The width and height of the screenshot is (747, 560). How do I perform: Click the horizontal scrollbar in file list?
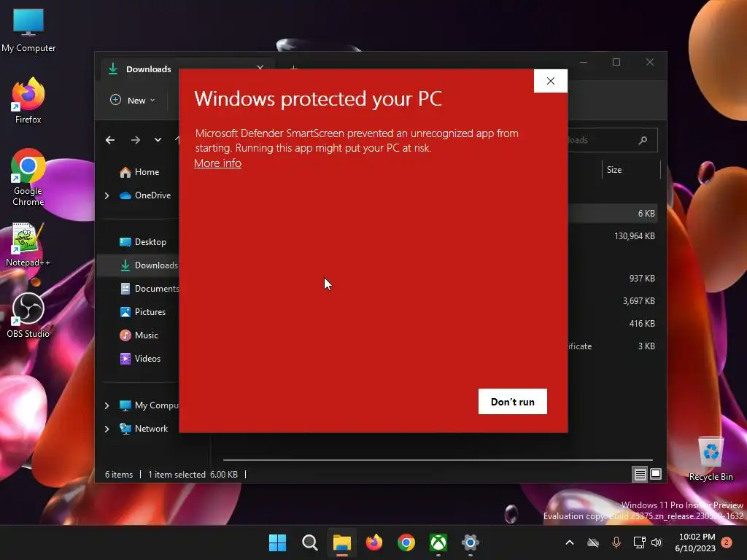click(438, 460)
